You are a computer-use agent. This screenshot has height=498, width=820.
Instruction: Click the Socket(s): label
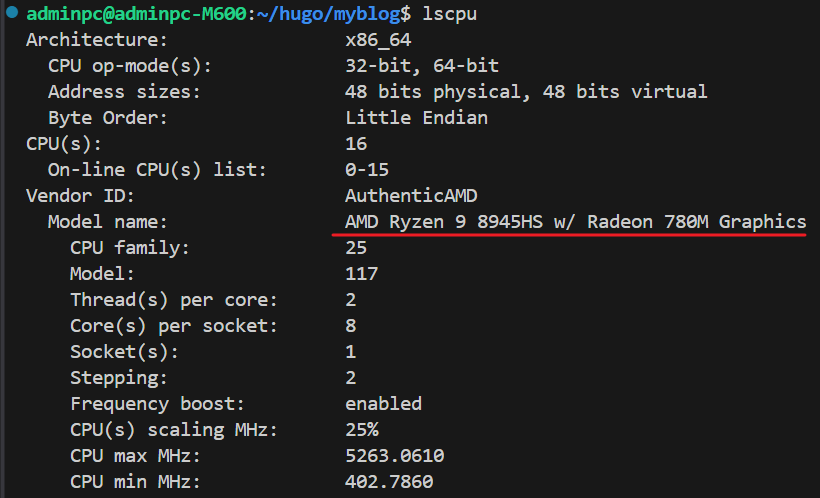(124, 352)
